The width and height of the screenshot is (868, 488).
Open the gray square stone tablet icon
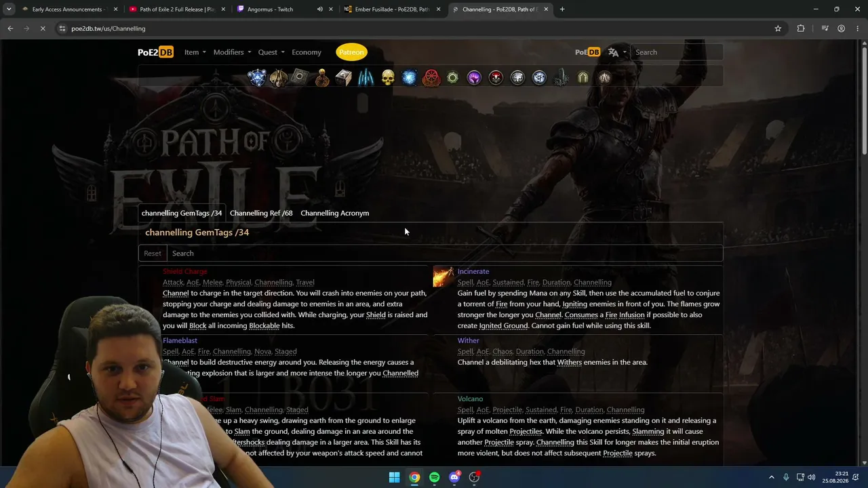click(x=300, y=77)
